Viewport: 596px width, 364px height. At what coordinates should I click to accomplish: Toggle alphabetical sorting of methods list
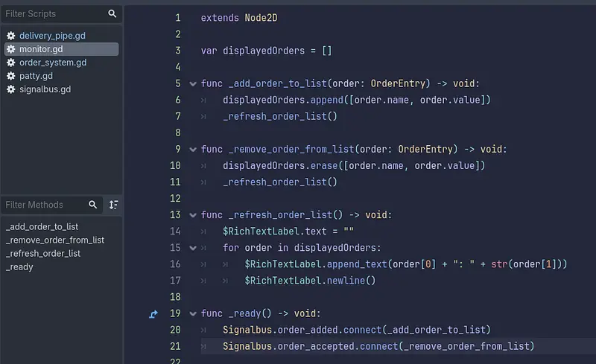(x=113, y=205)
